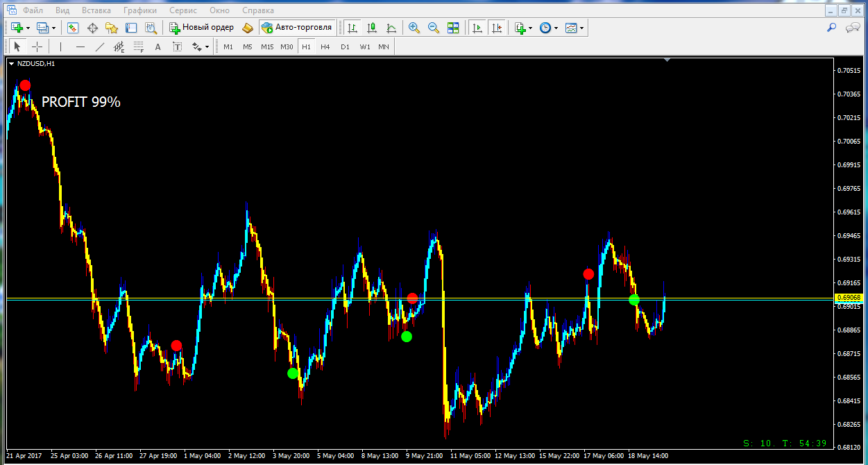Viewport: 868px width, 465px height.
Task: Open the Файл menu
Action: (33, 10)
